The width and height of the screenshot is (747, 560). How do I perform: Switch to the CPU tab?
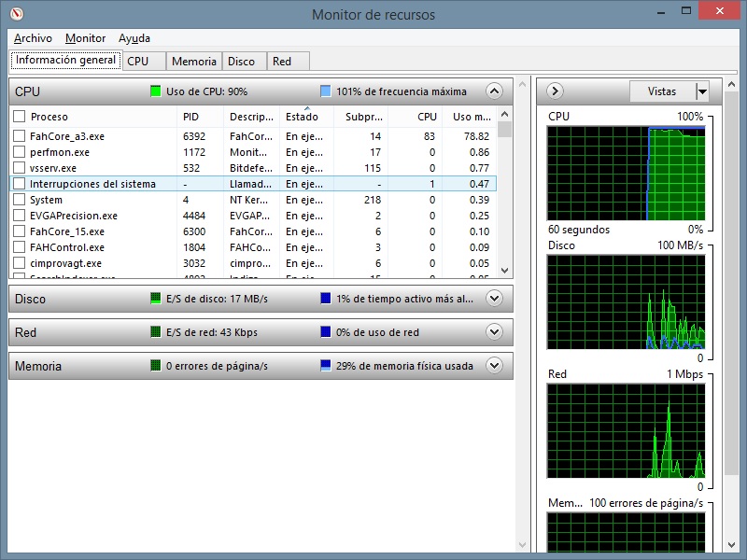click(x=144, y=62)
